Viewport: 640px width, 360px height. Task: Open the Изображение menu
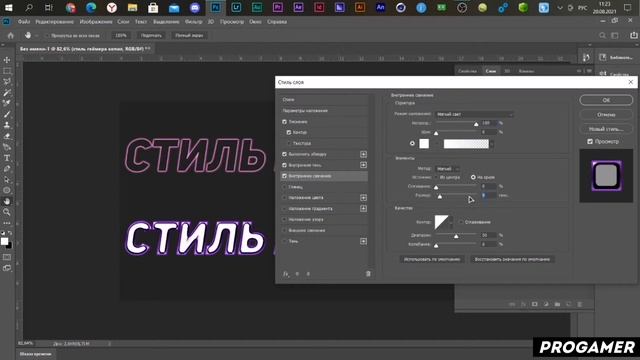[96, 22]
